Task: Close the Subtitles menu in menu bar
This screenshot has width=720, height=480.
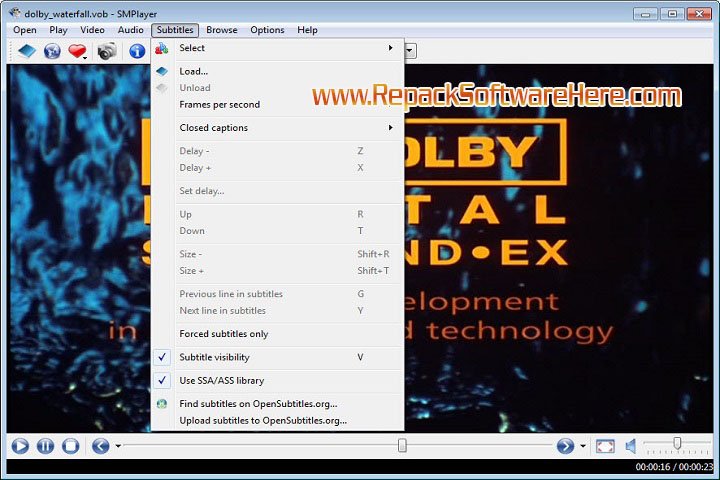Action: (x=175, y=30)
